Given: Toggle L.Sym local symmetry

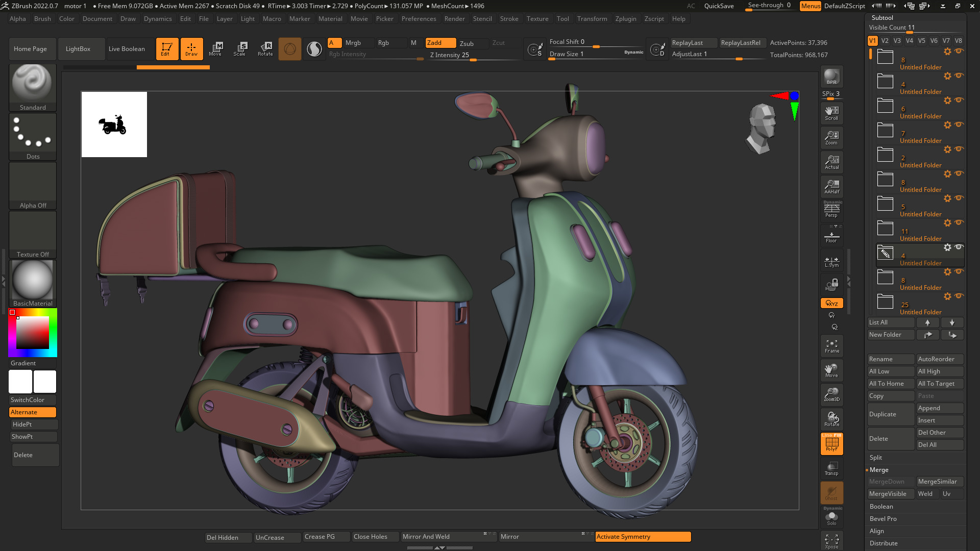Looking at the screenshot, I should [x=831, y=260].
